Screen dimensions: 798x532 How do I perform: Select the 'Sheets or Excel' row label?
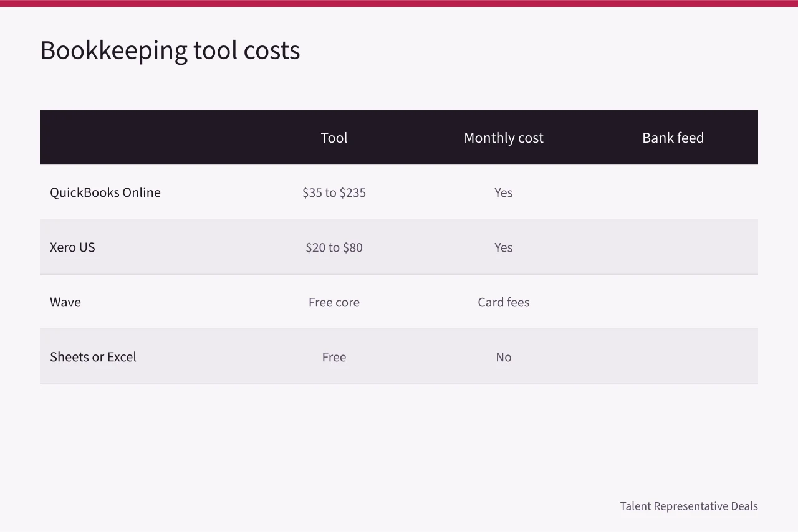tap(93, 357)
